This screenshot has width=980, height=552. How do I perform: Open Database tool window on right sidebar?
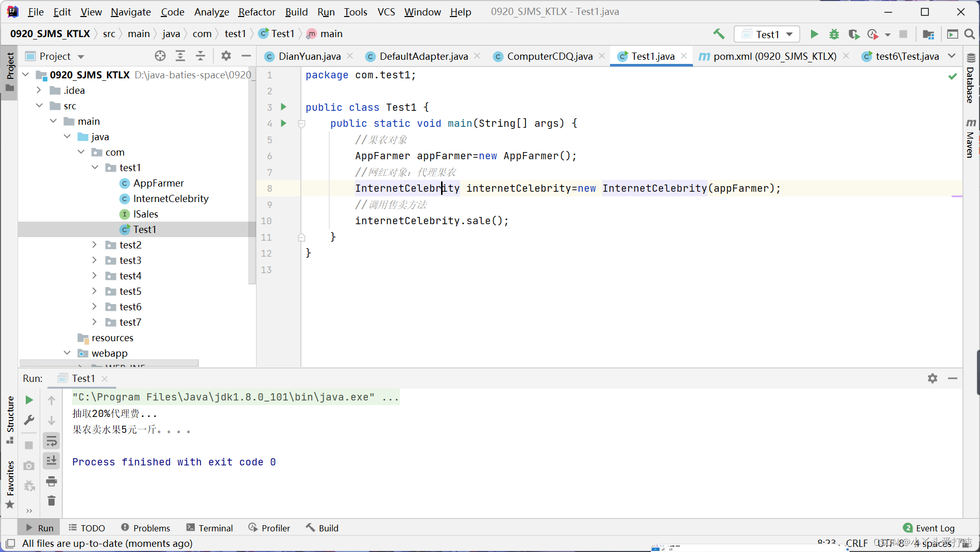[971, 77]
